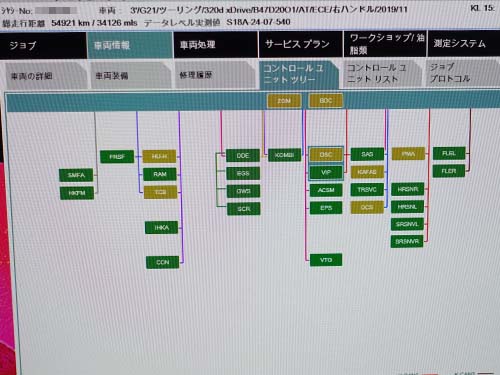Select the HU-H control unit
The height and width of the screenshot is (375, 500).
coord(159,156)
